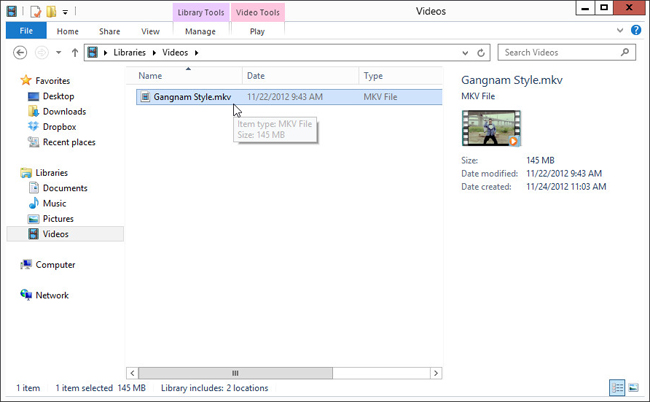Minimize the Videos window
The height and width of the screenshot is (402, 650).
coord(585,8)
